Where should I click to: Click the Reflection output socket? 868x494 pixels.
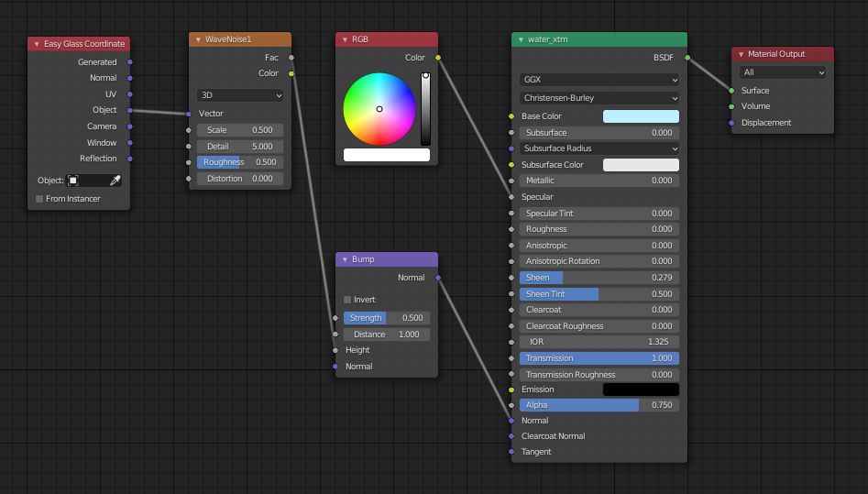tap(130, 159)
